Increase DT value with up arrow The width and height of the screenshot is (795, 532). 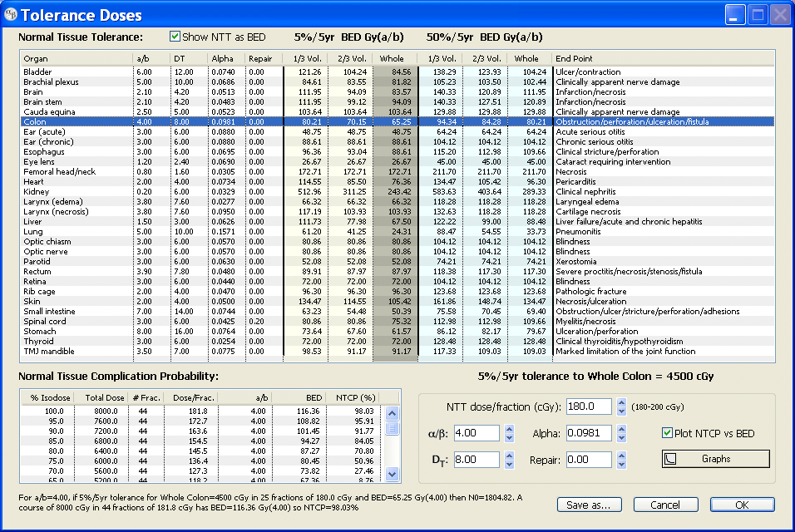510,455
